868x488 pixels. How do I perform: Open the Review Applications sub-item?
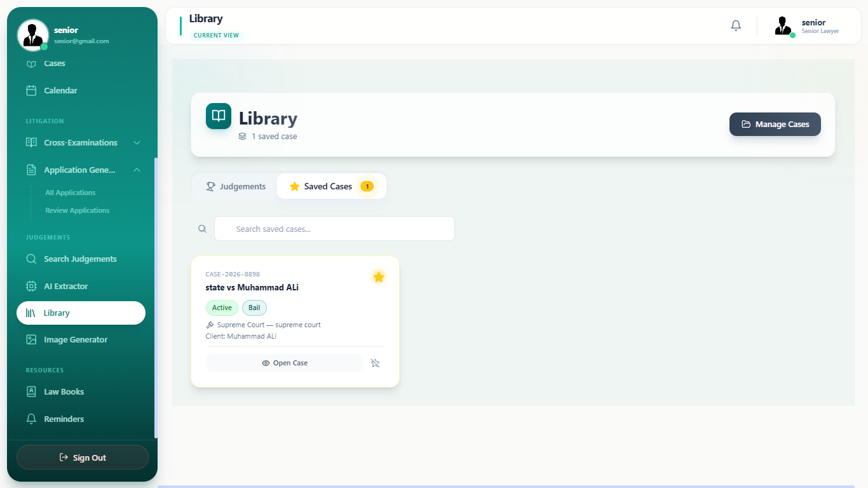[x=78, y=210]
